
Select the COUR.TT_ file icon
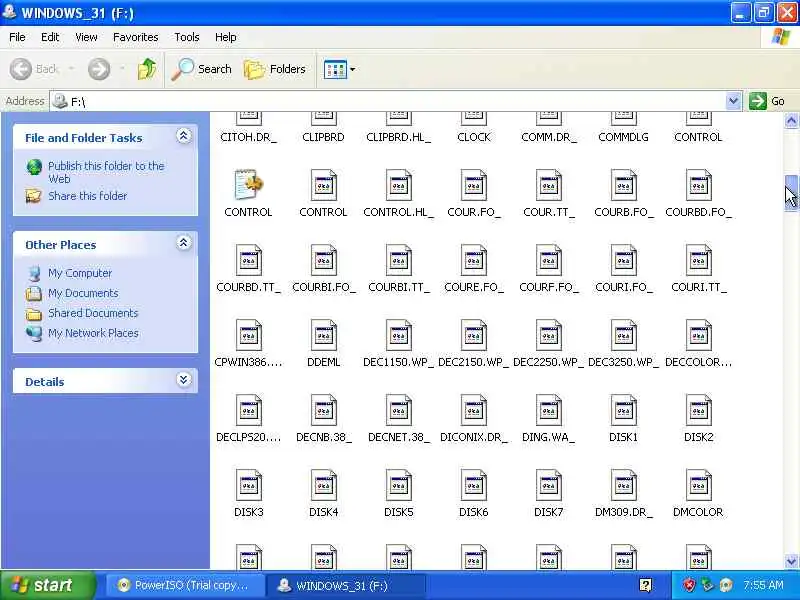548,185
